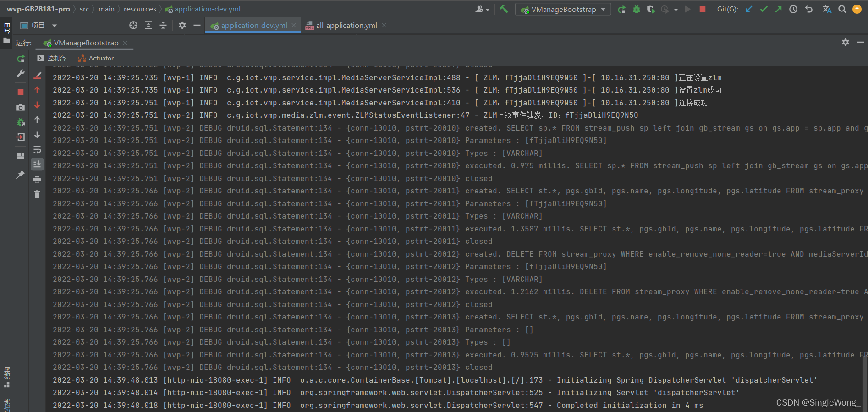The height and width of the screenshot is (412, 868).
Task: Click the print console output icon
Action: [x=38, y=180]
